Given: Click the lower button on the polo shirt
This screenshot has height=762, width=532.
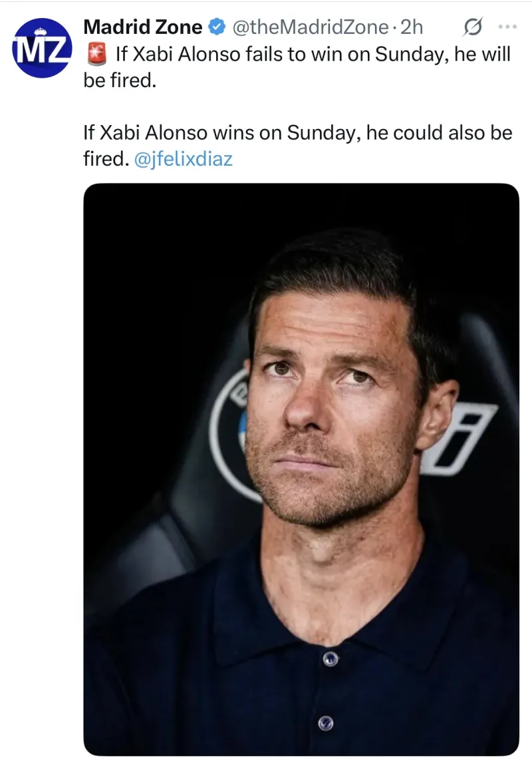Looking at the screenshot, I should 325,722.
